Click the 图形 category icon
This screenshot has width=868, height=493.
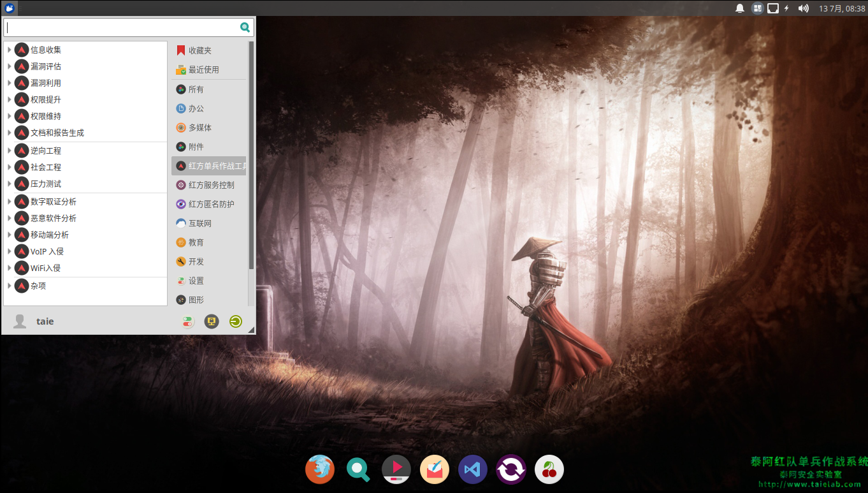coord(181,300)
